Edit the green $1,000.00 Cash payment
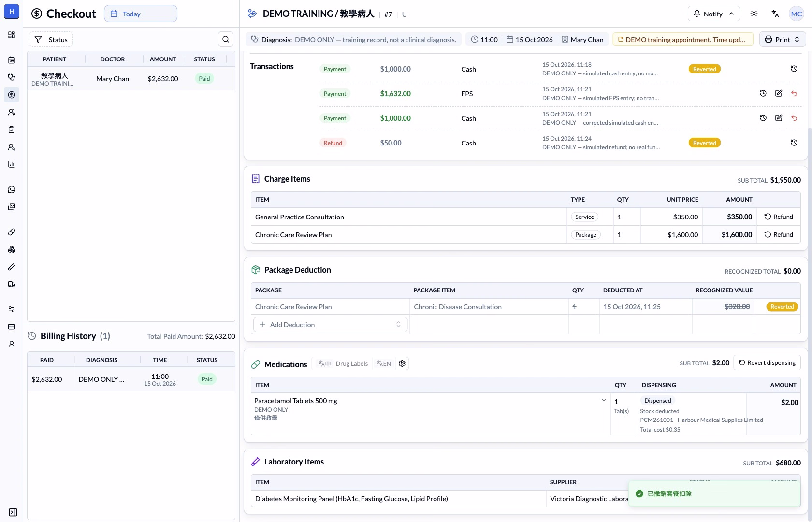Image resolution: width=812 pixels, height=522 pixels. pyautogui.click(x=779, y=118)
